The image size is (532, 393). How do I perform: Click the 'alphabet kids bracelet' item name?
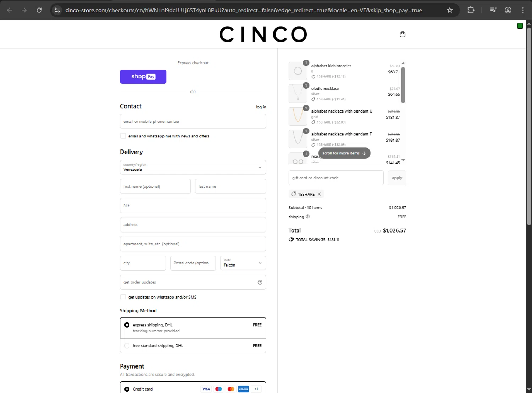331,66
